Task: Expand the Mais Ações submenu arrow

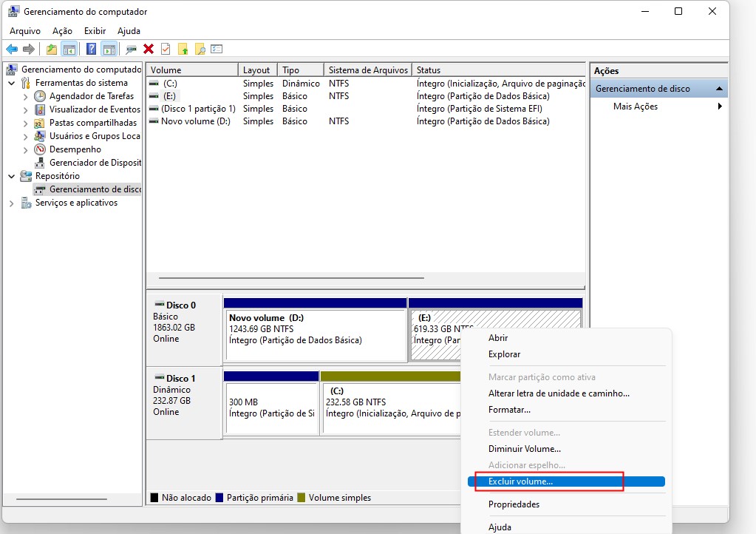Action: point(719,107)
